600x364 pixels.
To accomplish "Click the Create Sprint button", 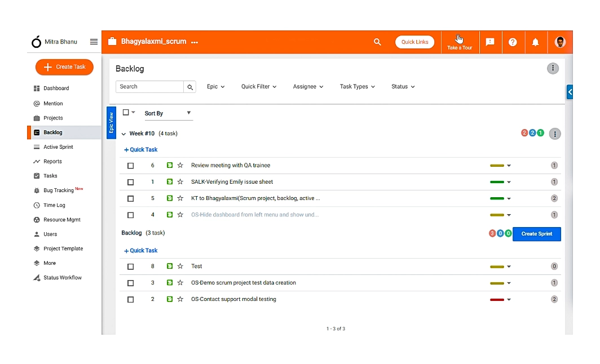I will pos(536,233).
